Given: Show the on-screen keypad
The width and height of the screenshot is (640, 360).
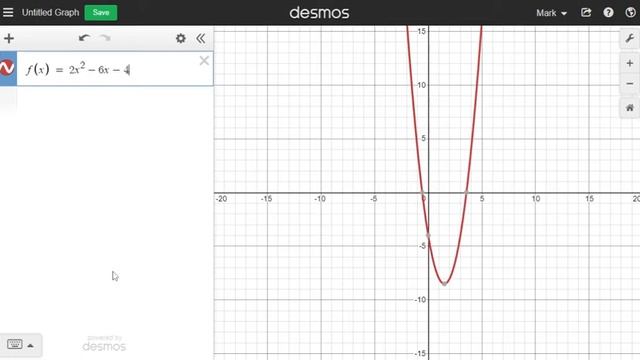Looking at the screenshot, I should pyautogui.click(x=15, y=344).
